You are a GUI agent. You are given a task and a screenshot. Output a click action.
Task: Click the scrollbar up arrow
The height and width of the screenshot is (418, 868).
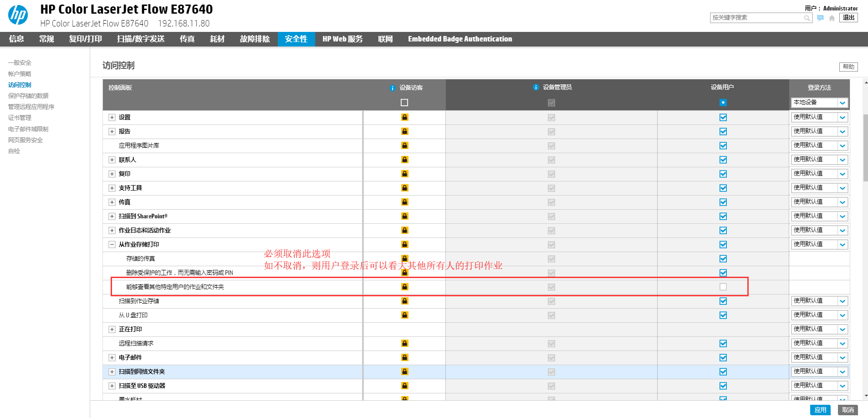pos(865,83)
